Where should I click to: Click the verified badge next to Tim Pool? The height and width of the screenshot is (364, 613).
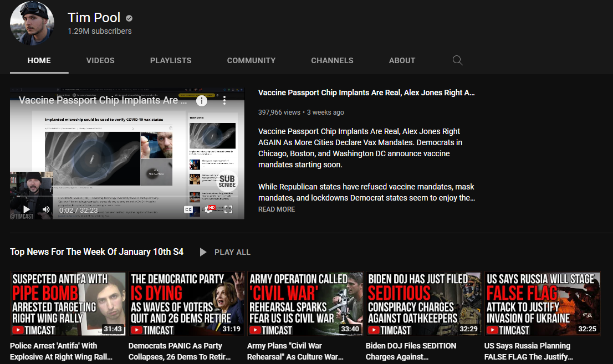129,18
